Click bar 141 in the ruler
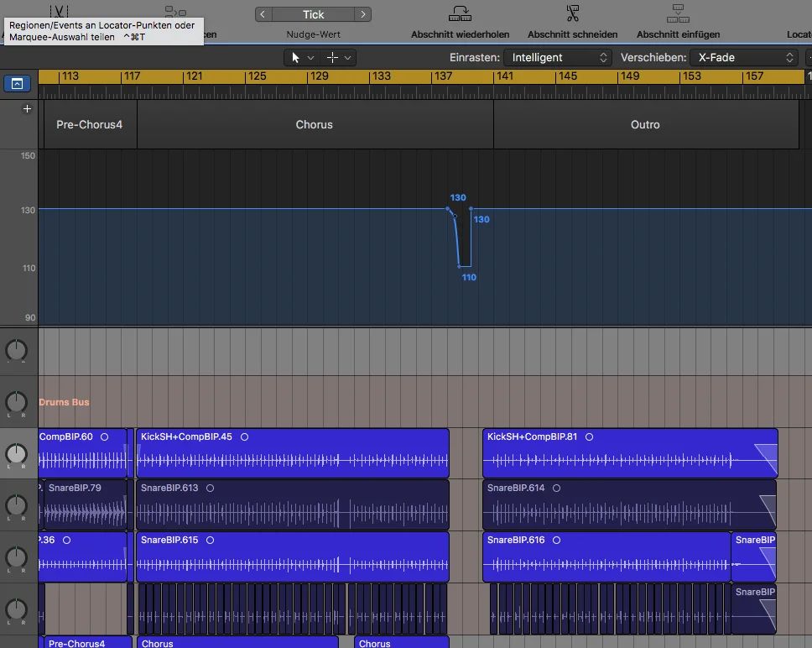Screen dimensions: 812x648 505,76
